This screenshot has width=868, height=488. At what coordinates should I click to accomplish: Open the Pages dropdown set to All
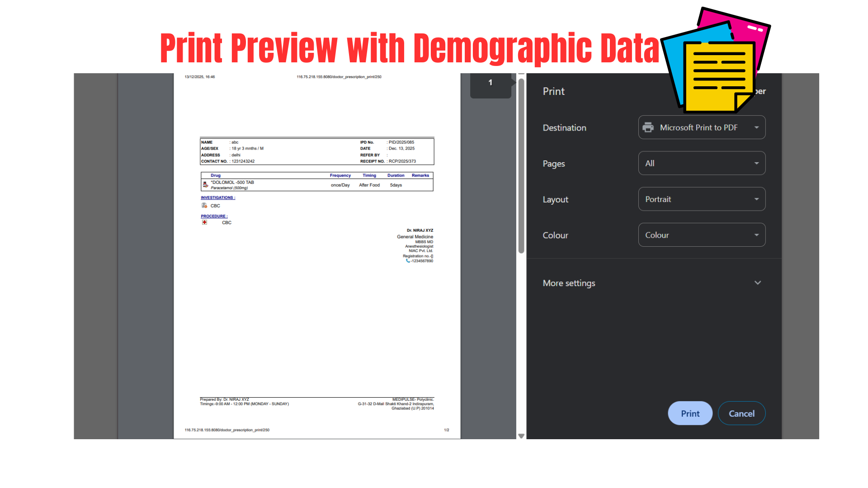[702, 163]
